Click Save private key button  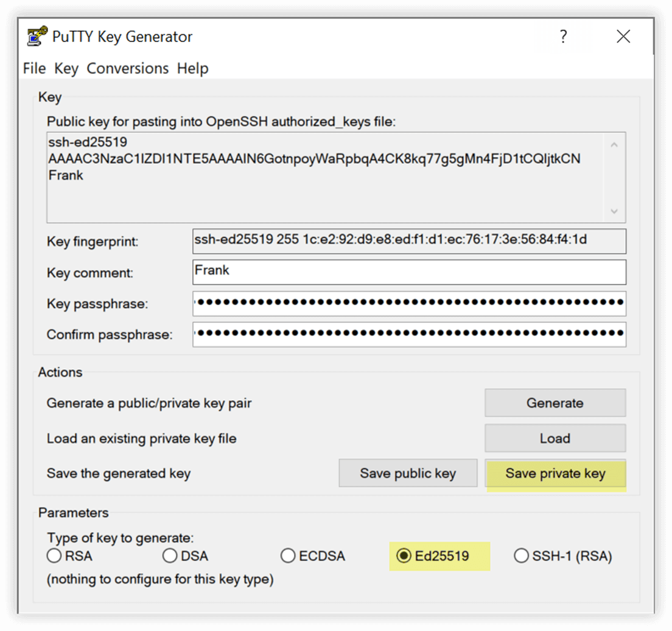(x=555, y=473)
